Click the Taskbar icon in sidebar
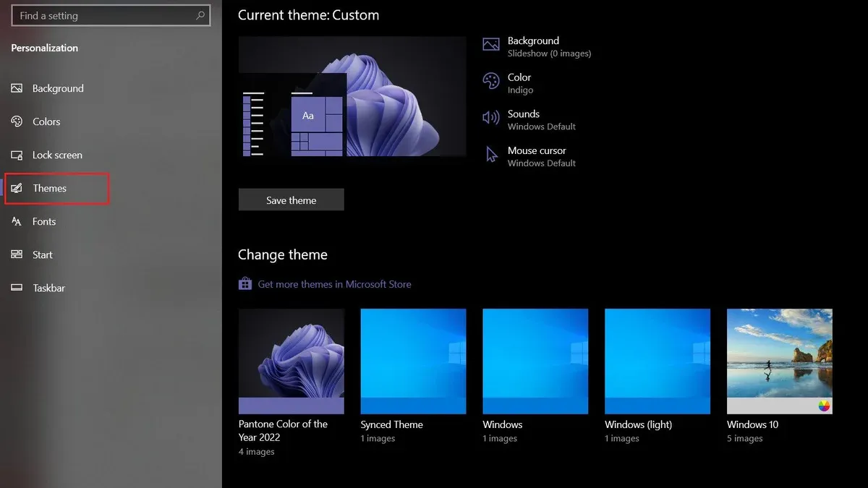 pos(17,288)
